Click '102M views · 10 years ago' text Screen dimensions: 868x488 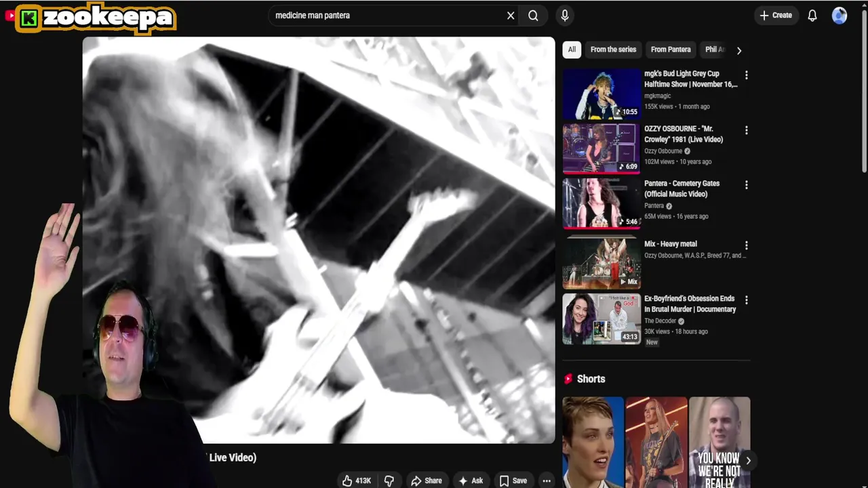[677, 162]
